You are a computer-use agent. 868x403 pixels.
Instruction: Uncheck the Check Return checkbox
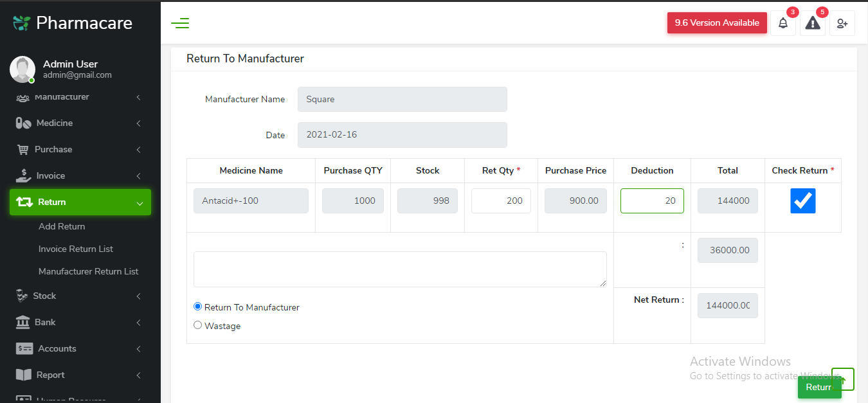[x=803, y=201]
